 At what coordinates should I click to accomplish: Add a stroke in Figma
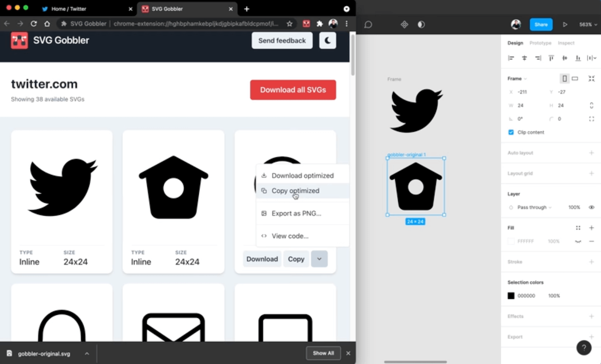point(591,262)
